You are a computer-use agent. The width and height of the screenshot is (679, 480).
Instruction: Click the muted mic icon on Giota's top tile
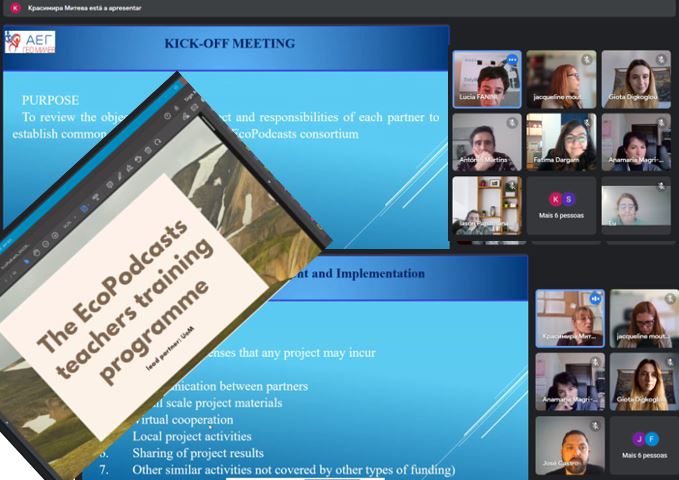660,60
